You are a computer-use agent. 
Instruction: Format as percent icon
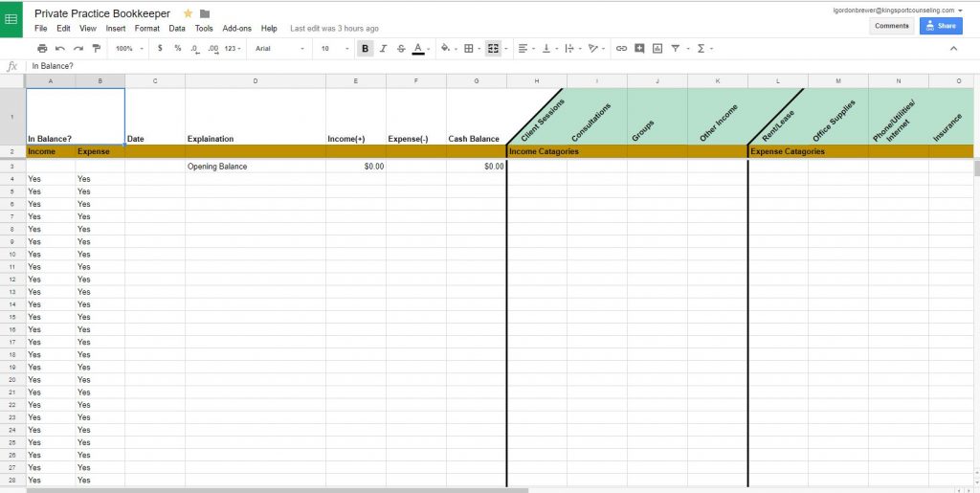(178, 48)
